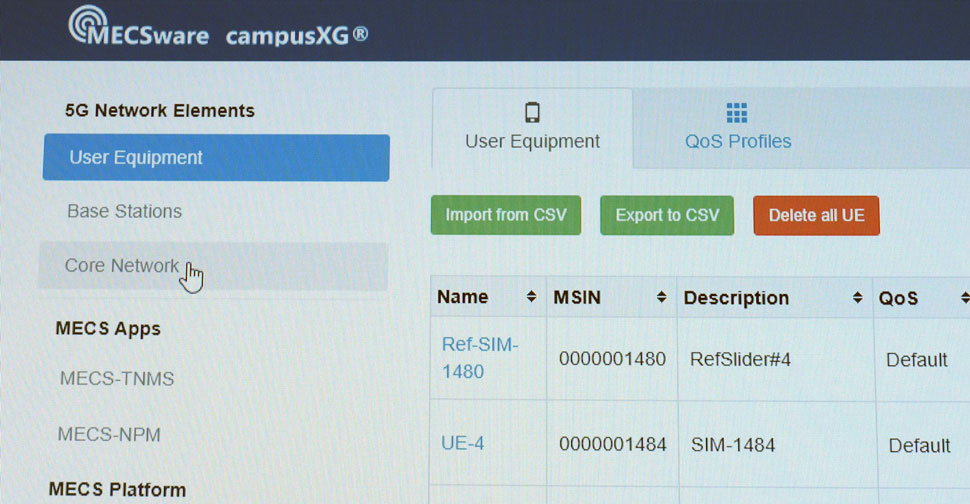Click the QoS Default cell for Ref-SIM-1480
The image size is (970, 504).
pyautogui.click(x=917, y=360)
